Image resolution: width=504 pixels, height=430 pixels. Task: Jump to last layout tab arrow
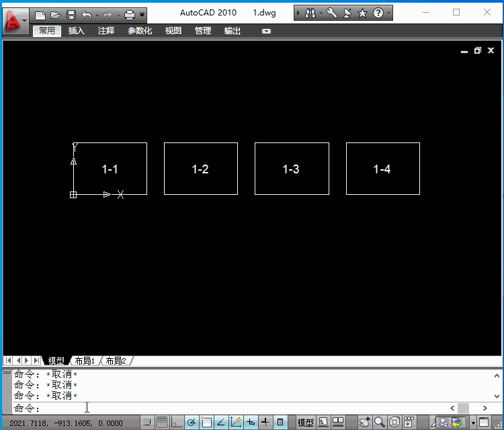pos(37,361)
